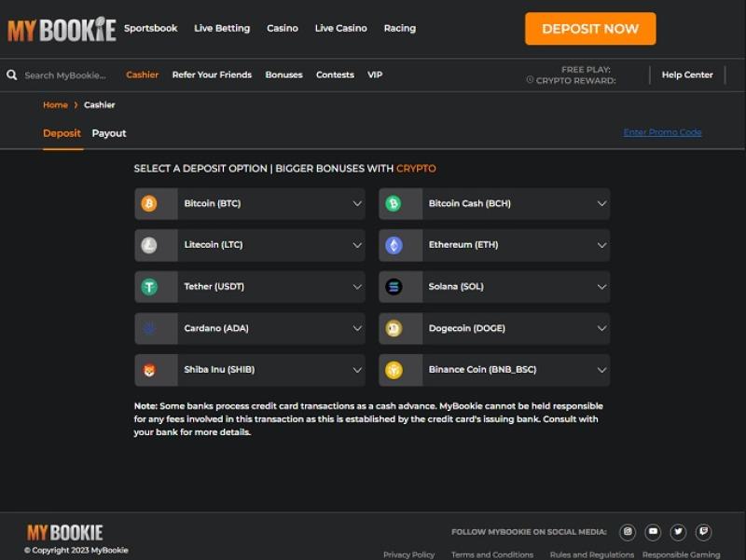The height and width of the screenshot is (560, 746).
Task: Open the Help Center link
Action: (687, 75)
